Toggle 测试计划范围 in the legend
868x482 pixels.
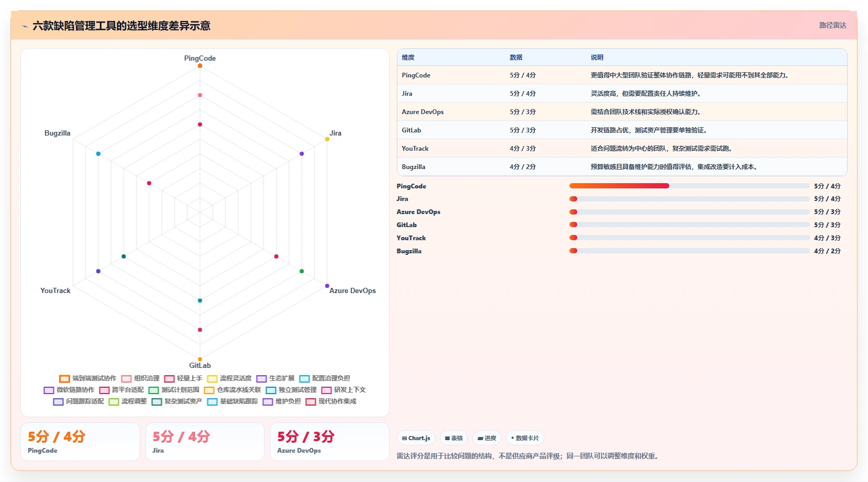174,390
